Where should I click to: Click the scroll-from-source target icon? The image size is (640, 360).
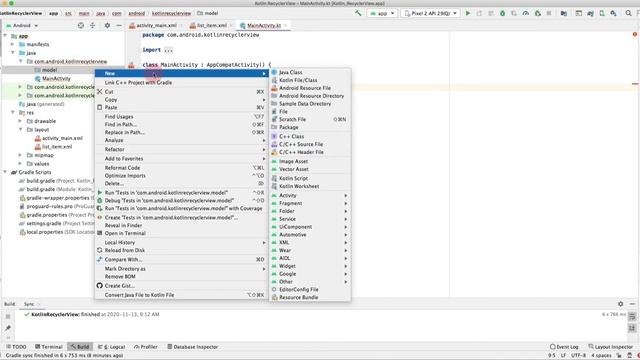81,25
